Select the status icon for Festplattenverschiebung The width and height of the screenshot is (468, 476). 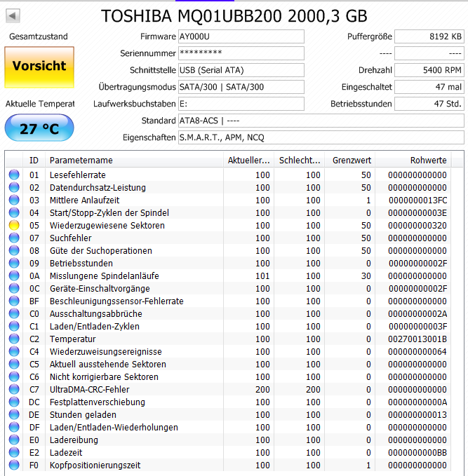point(14,402)
